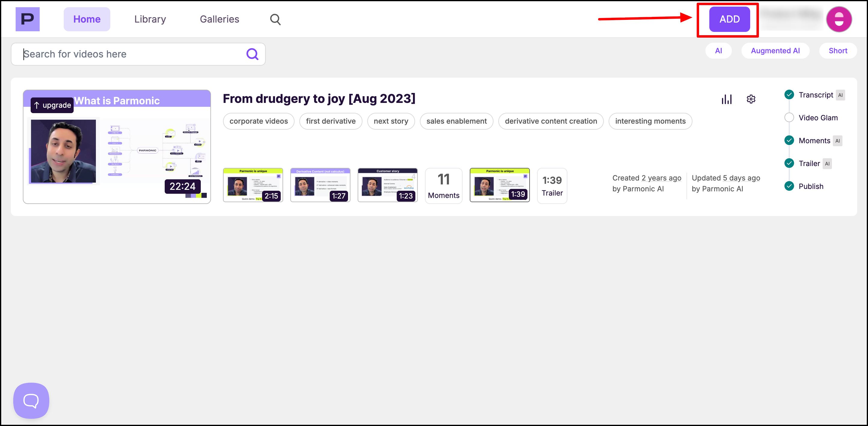Open the main 22:24 video thumbnail

point(117,147)
